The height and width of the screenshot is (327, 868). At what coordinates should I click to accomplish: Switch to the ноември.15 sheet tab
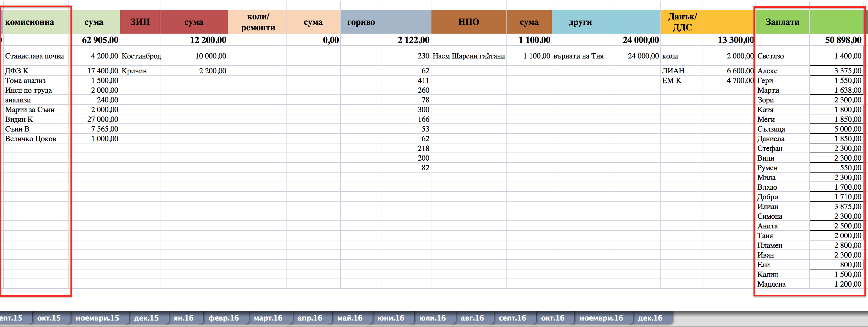coord(97,318)
